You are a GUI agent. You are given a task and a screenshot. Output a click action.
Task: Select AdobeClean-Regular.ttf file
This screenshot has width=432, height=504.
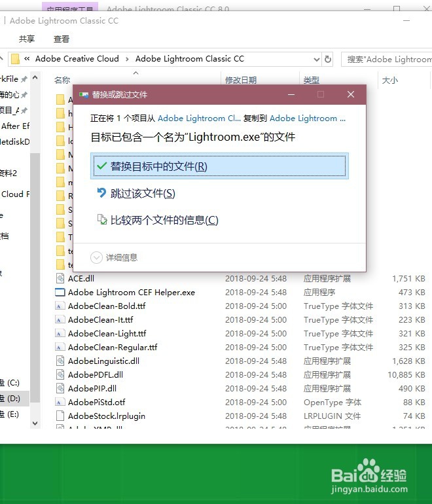(x=113, y=347)
